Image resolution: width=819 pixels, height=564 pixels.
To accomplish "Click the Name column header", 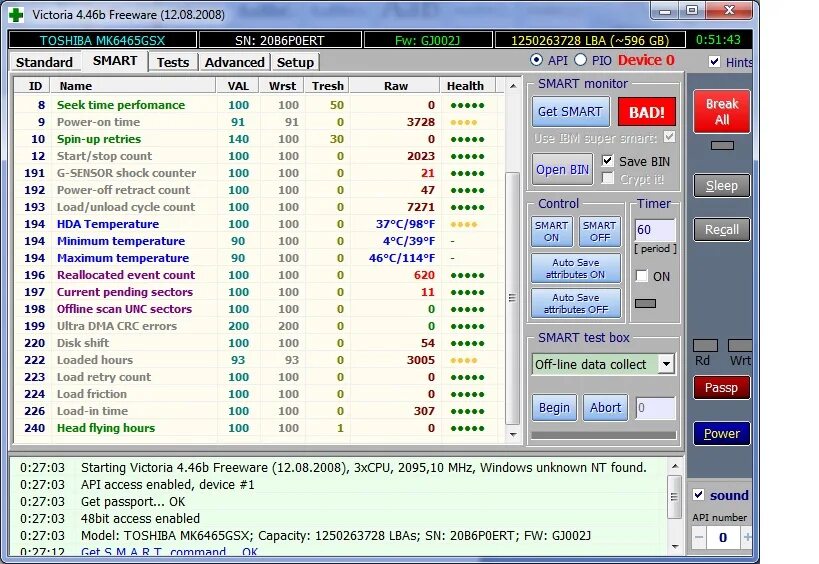I will (134, 86).
